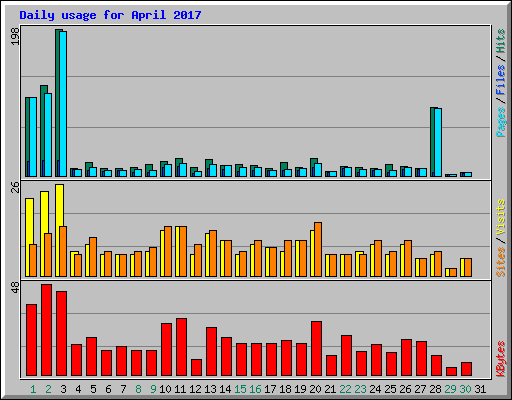Click the 'KBytes' legend label
512x400 pixels.
click(x=500, y=359)
